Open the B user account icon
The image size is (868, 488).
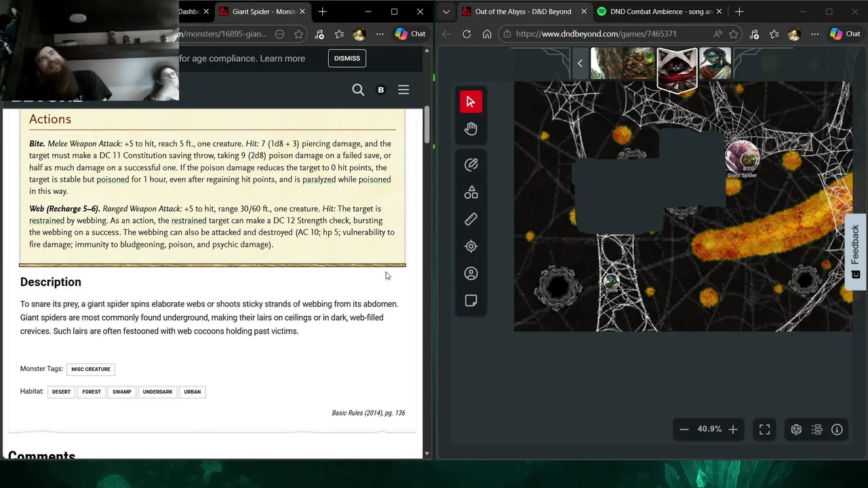380,89
